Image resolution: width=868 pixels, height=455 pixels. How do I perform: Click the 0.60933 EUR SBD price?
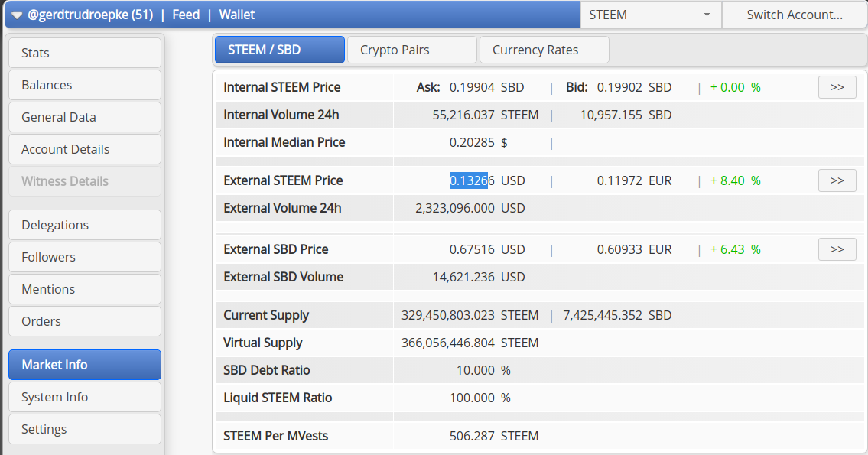635,249
